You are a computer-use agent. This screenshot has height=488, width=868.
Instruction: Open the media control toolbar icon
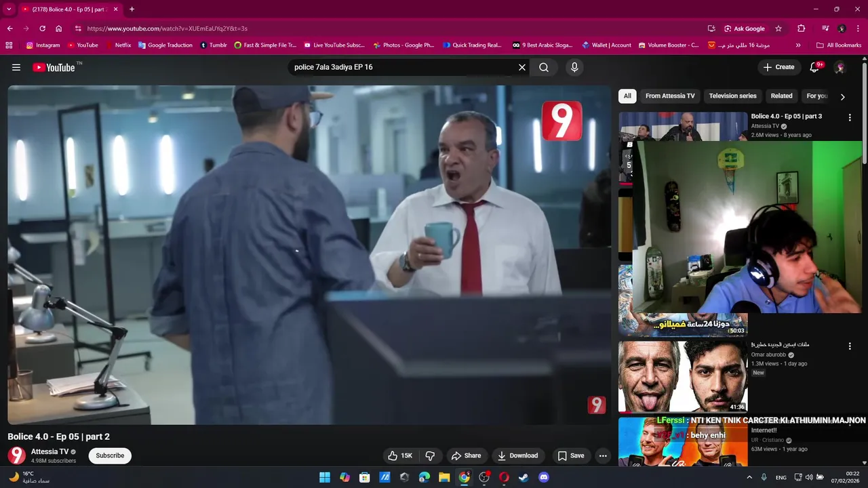point(825,28)
